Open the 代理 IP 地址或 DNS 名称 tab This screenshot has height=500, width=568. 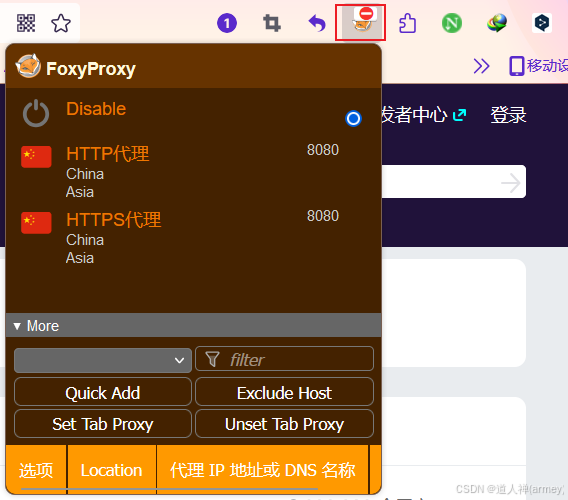[x=263, y=470]
